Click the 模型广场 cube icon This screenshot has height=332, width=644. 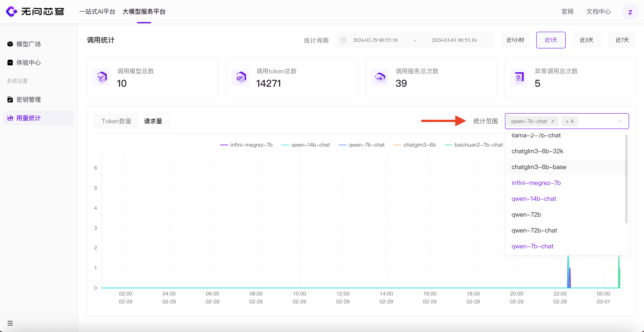tap(10, 44)
